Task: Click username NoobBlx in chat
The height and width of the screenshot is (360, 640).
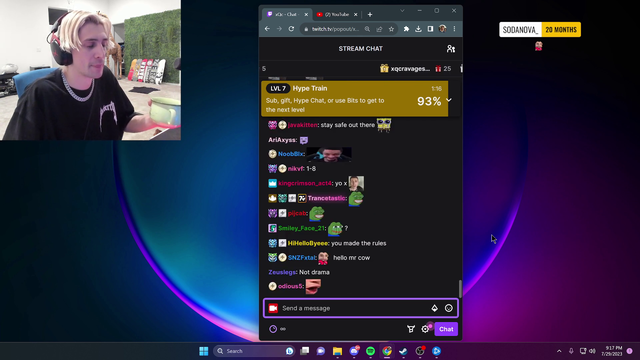Action: (291, 154)
